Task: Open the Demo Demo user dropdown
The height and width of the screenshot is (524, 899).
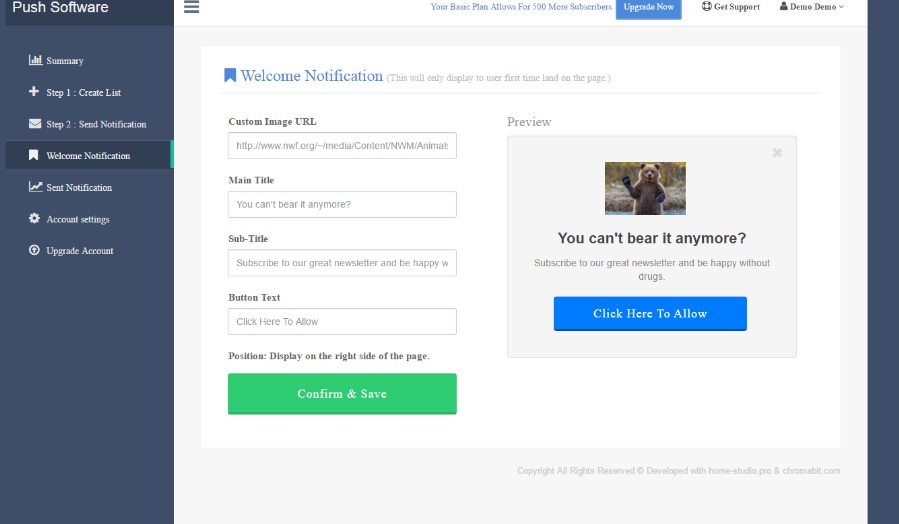Action: [x=812, y=7]
